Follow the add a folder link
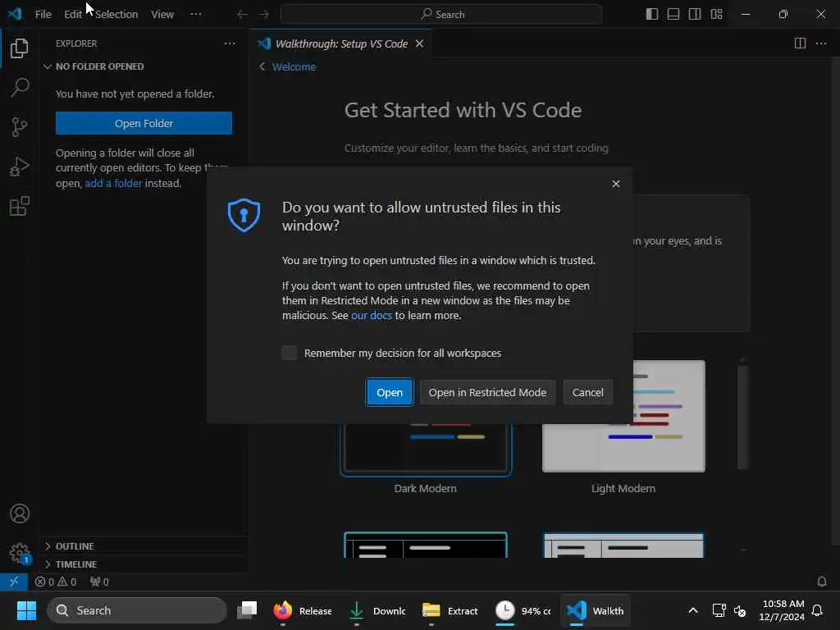The image size is (840, 630). pyautogui.click(x=113, y=183)
